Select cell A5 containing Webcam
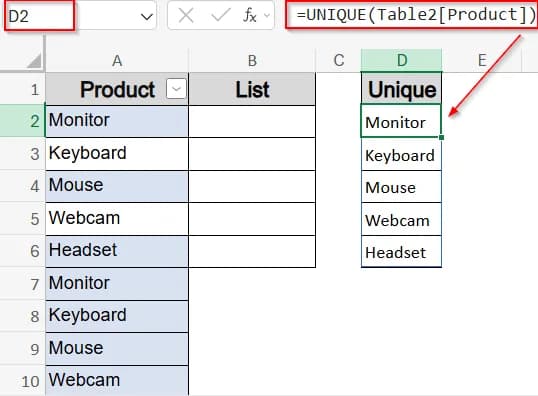The width and height of the screenshot is (538, 396). click(117, 219)
